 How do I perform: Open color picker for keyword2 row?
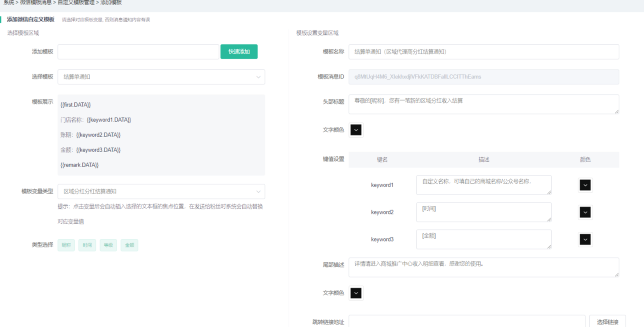(x=585, y=212)
